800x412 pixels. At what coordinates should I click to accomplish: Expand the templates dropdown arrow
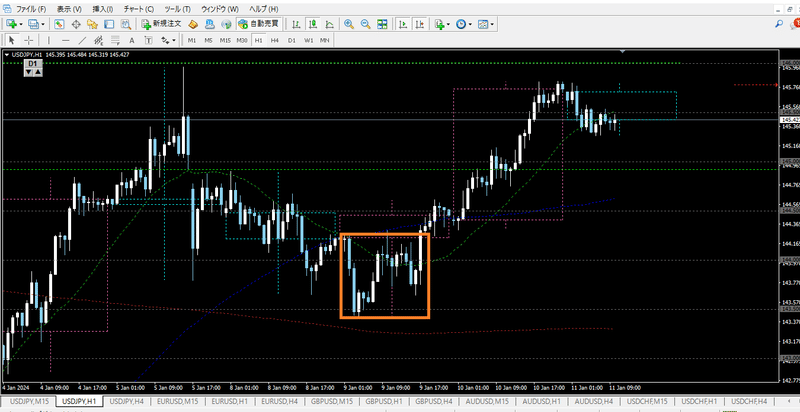click(x=491, y=24)
